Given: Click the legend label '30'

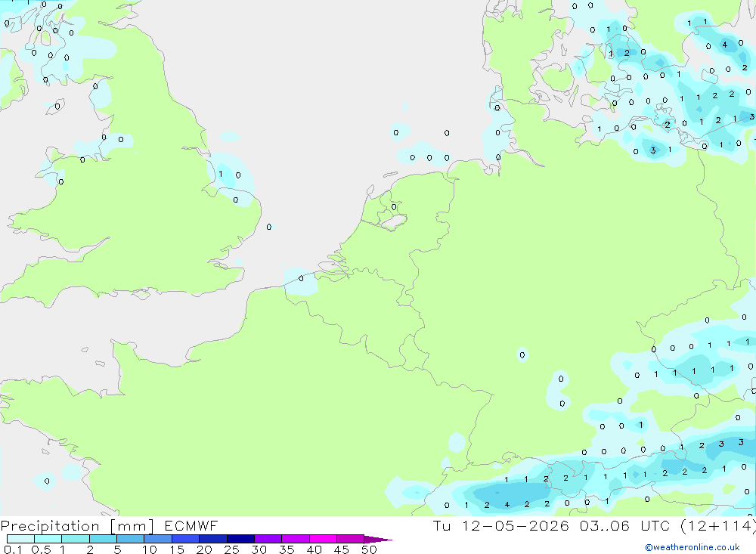Looking at the screenshot, I should point(259,549).
